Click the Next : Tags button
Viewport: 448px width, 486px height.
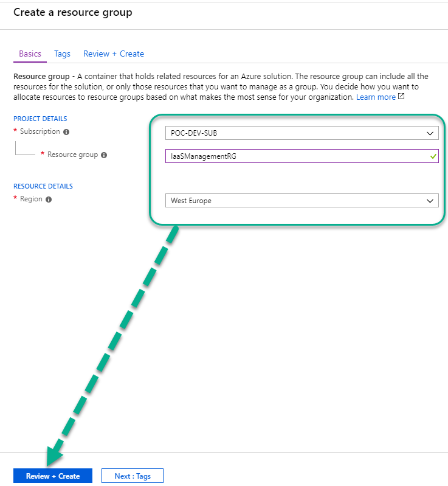[133, 476]
